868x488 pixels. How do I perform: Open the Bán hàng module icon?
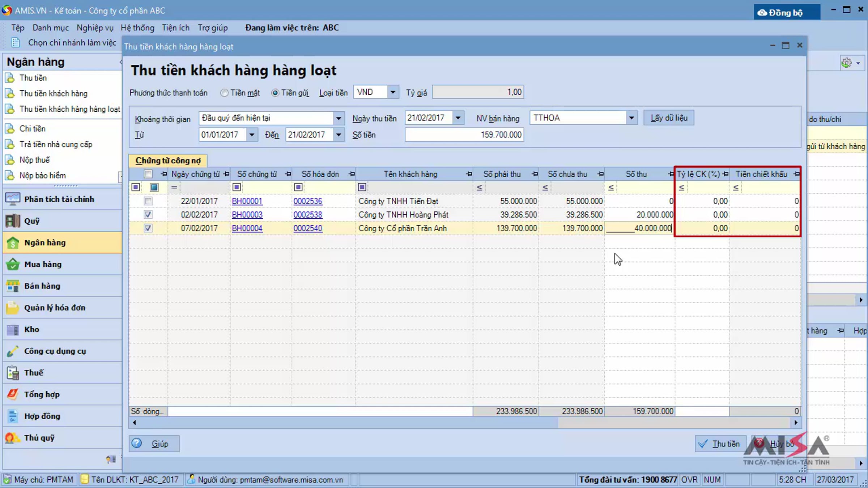[13, 286]
